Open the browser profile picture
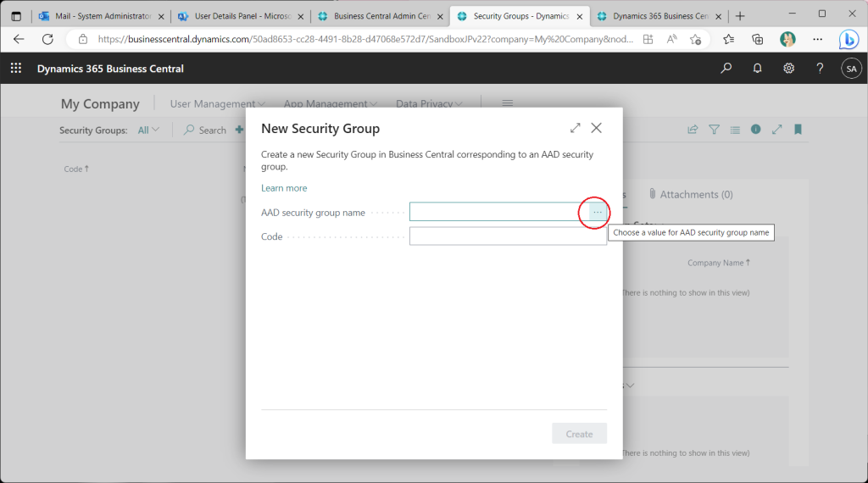The width and height of the screenshot is (868, 483). pyautogui.click(x=787, y=39)
